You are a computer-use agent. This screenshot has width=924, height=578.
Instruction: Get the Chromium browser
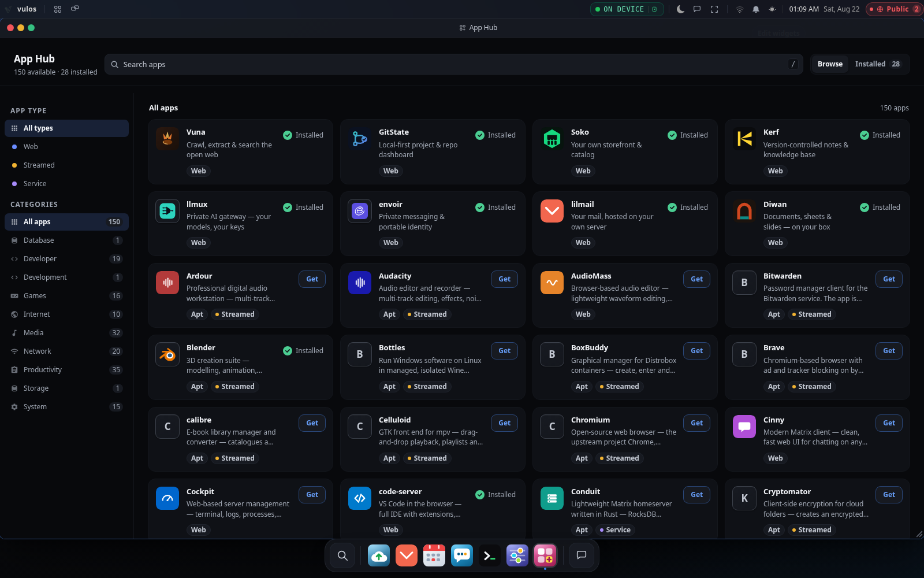pyautogui.click(x=696, y=423)
